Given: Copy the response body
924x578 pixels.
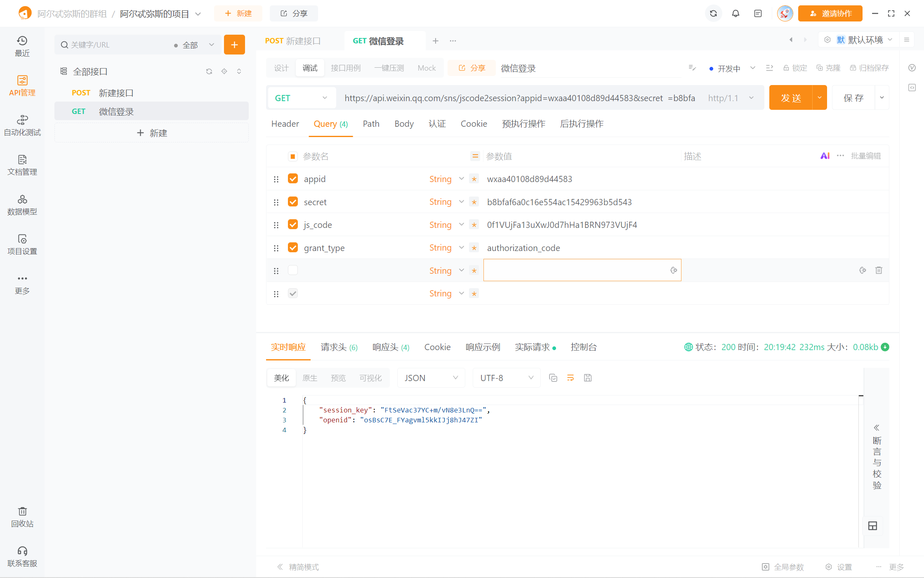Looking at the screenshot, I should tap(553, 378).
